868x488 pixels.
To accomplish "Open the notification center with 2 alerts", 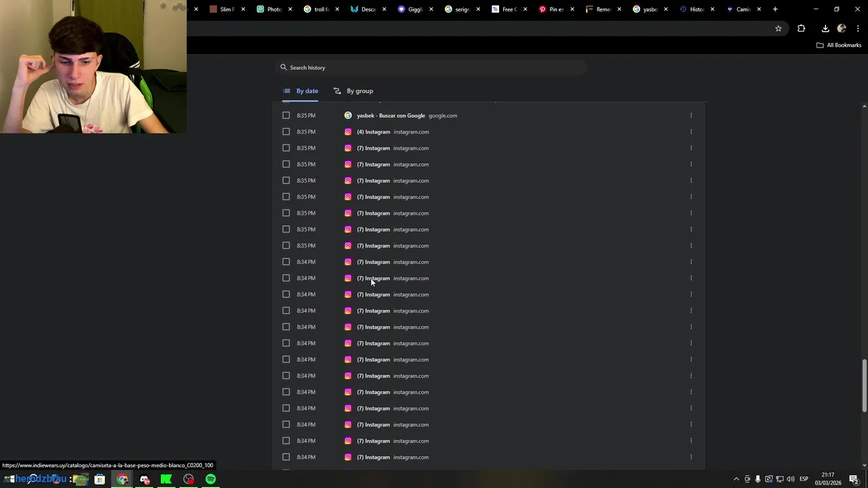I will coord(854,479).
